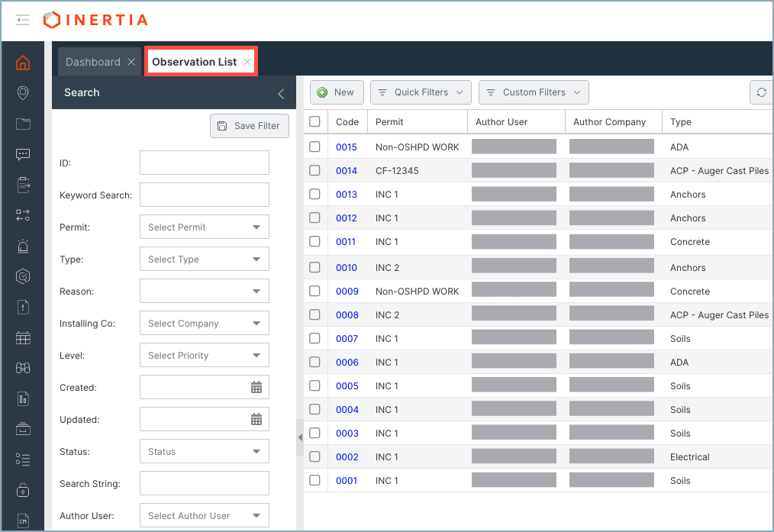Expand the Quick Filters menu
This screenshot has height=532, width=774.
[x=421, y=92]
